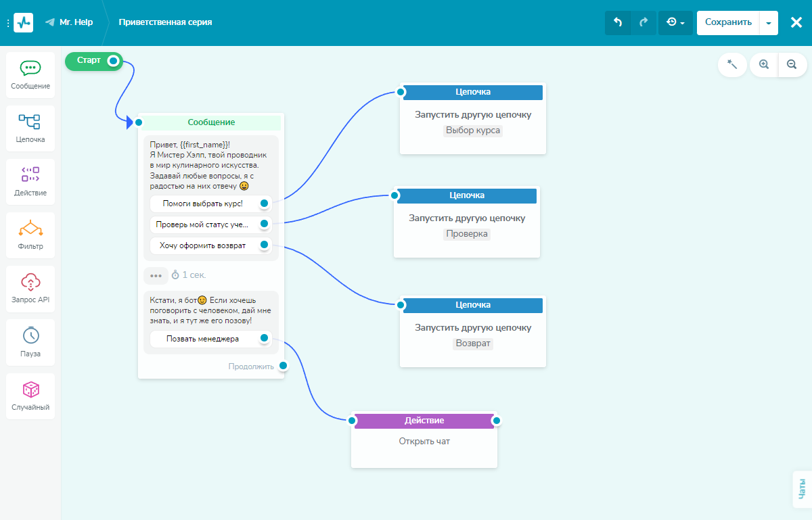Image resolution: width=812 pixels, height=520 pixels.
Task: Select the Сообщение block header
Action: pos(211,122)
